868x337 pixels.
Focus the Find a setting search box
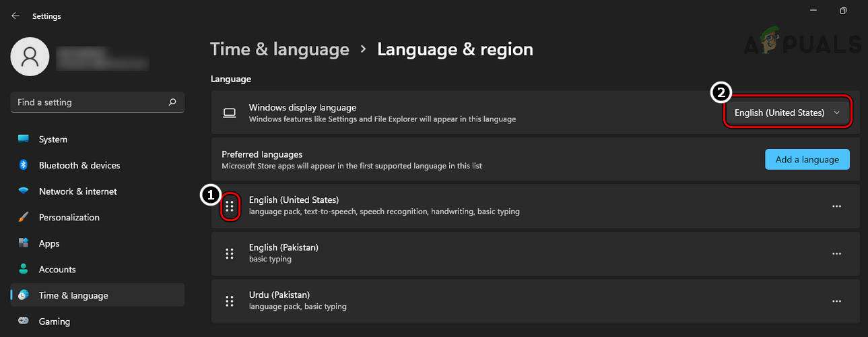(88, 102)
